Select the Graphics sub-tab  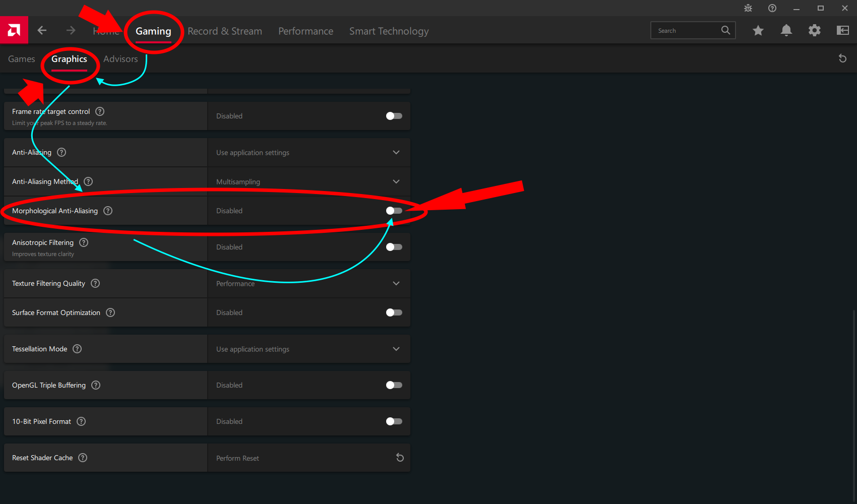pyautogui.click(x=69, y=59)
